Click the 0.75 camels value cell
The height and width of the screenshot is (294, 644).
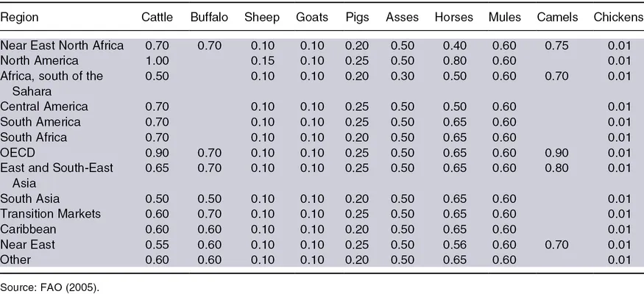(557, 46)
